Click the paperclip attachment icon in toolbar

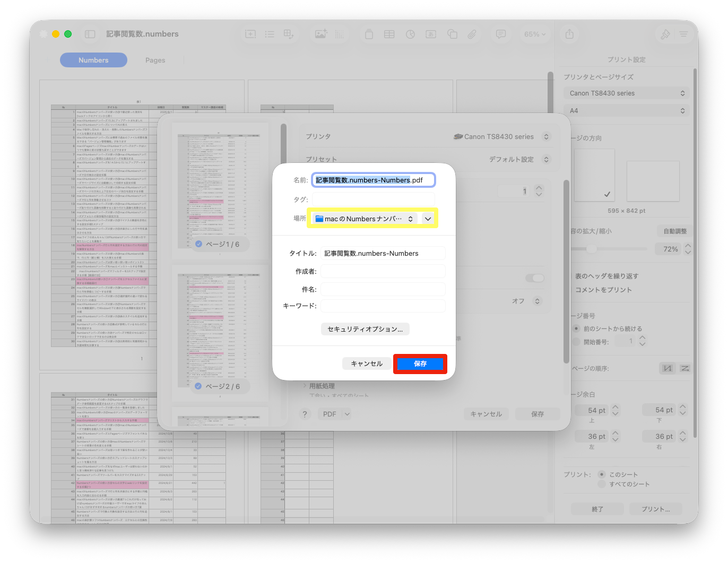472,34
